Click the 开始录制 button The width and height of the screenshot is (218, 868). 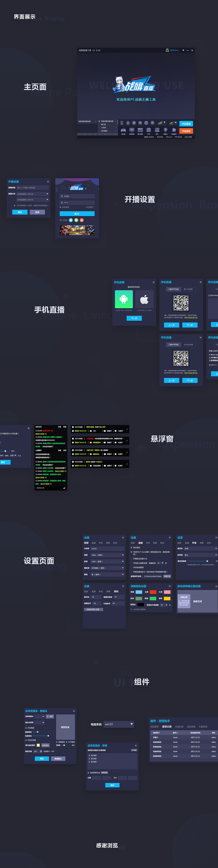186,131
